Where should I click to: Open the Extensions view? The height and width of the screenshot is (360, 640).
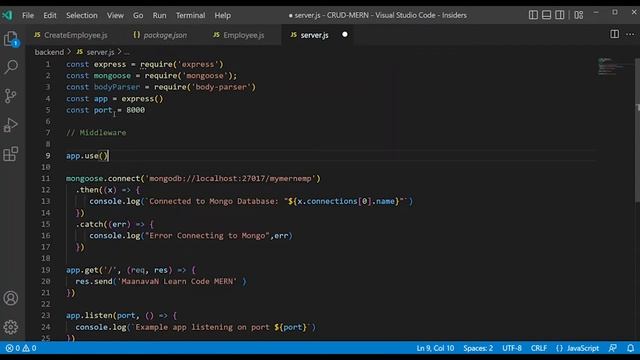[11, 154]
